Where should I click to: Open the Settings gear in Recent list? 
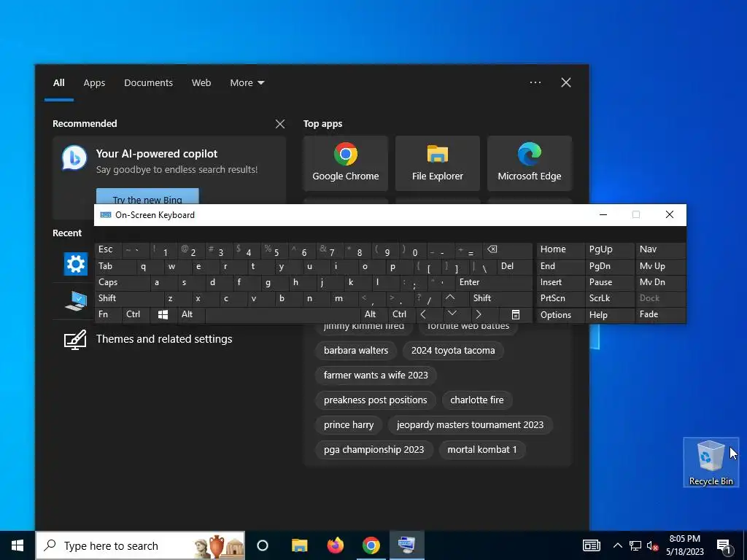76,264
